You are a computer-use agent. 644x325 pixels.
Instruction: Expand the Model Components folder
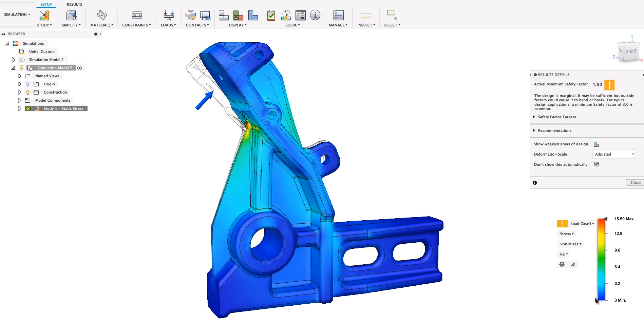pos(19,100)
